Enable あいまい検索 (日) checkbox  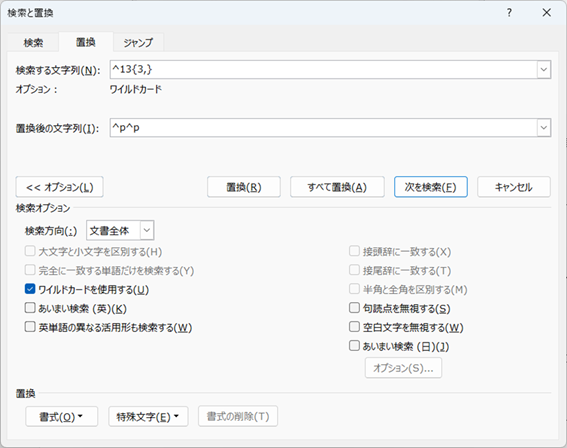pyautogui.click(x=354, y=346)
